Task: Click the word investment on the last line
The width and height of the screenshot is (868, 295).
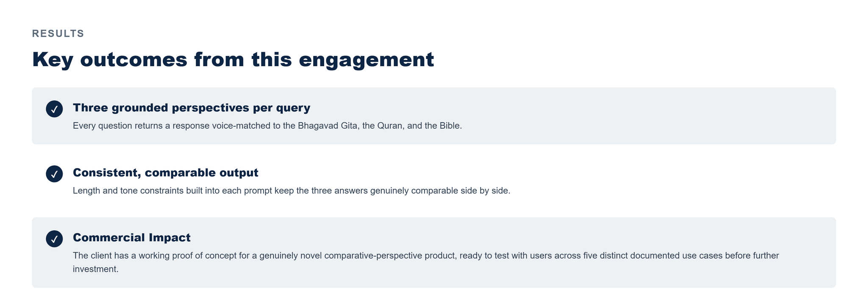Action: coord(95,270)
